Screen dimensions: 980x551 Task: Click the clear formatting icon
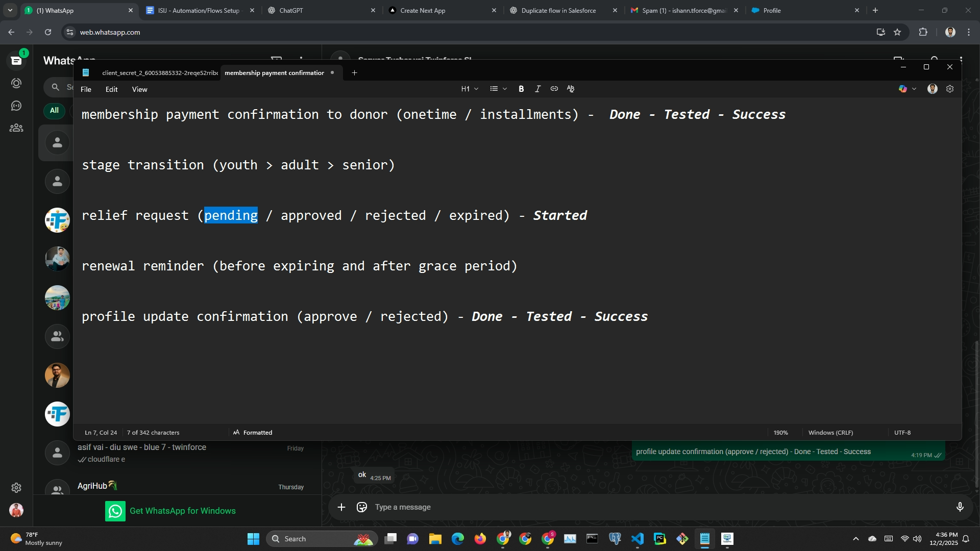pyautogui.click(x=571, y=89)
